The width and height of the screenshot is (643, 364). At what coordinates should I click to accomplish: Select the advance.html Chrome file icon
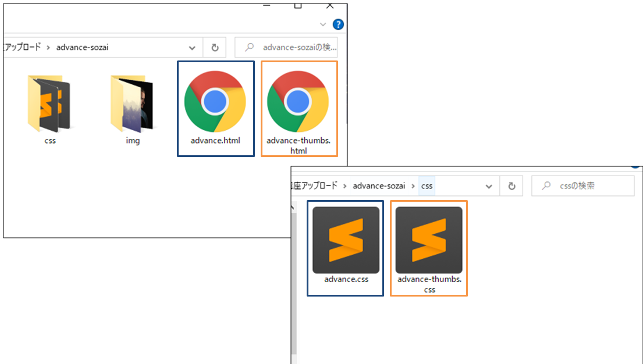(x=215, y=101)
